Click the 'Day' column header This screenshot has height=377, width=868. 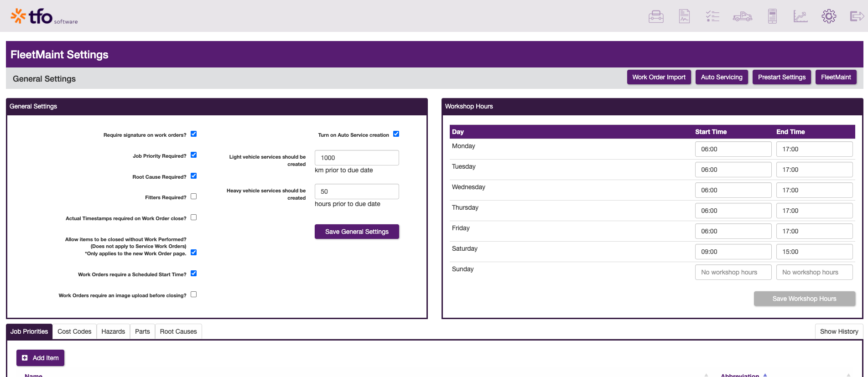coord(458,132)
